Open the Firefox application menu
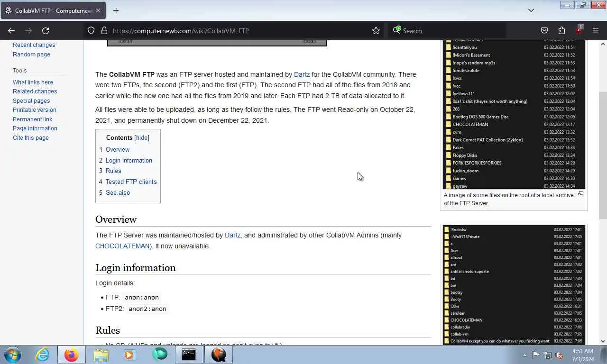Screen dimensions: 607x364 (x=596, y=30)
